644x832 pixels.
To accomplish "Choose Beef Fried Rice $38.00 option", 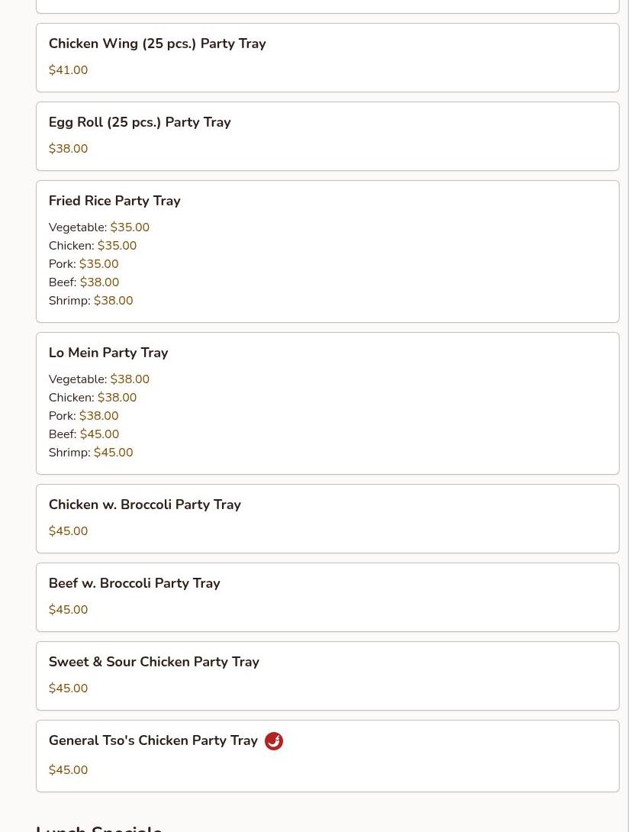I will (x=84, y=282).
